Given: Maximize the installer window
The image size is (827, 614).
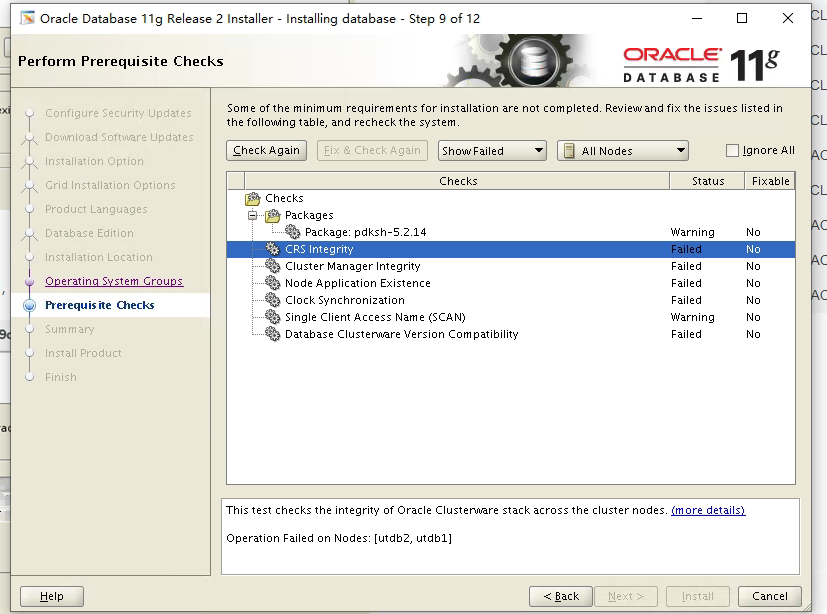Looking at the screenshot, I should click(742, 18).
